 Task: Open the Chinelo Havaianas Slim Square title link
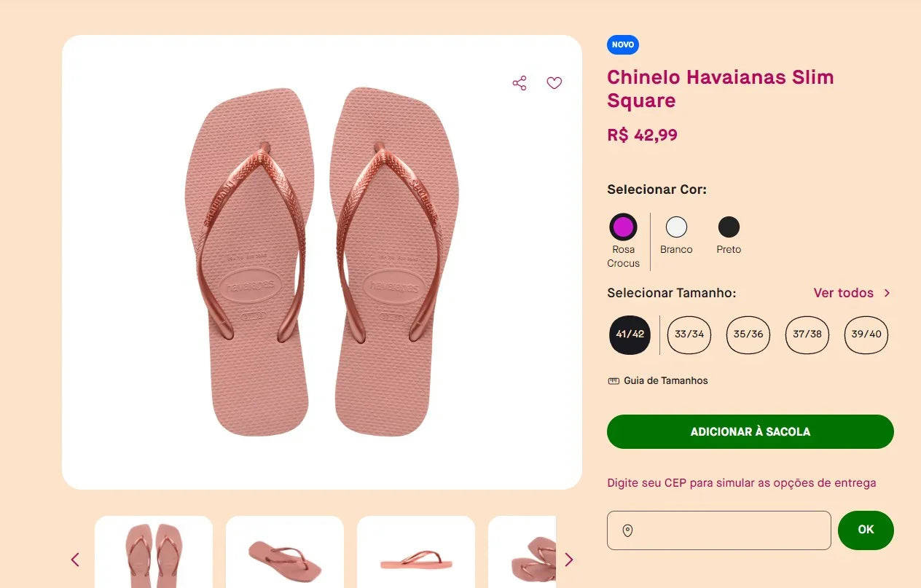(720, 88)
